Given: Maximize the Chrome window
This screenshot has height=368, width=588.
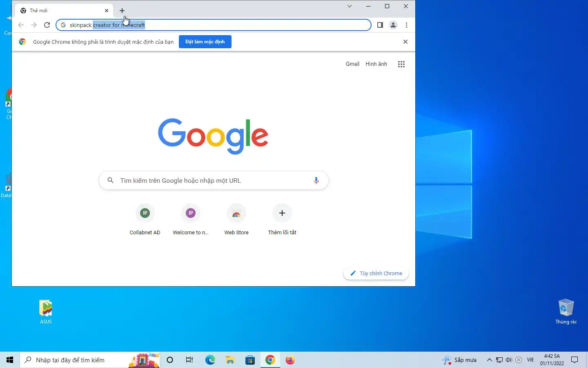Looking at the screenshot, I should click(x=387, y=6).
